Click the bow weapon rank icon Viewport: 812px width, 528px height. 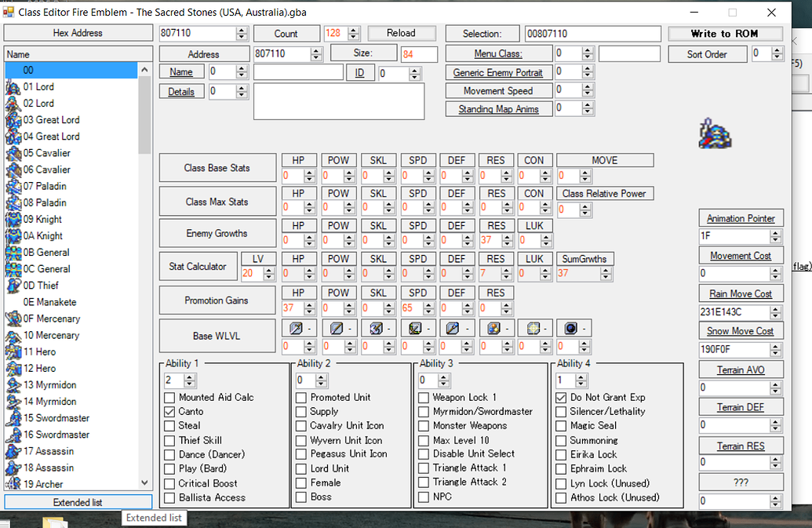[x=414, y=328]
